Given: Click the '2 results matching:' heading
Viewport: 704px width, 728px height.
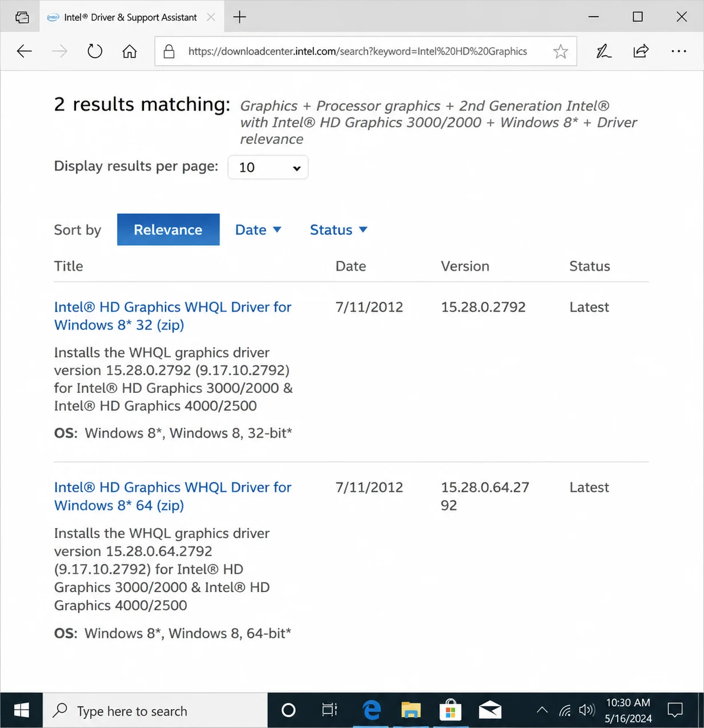Looking at the screenshot, I should click(142, 104).
